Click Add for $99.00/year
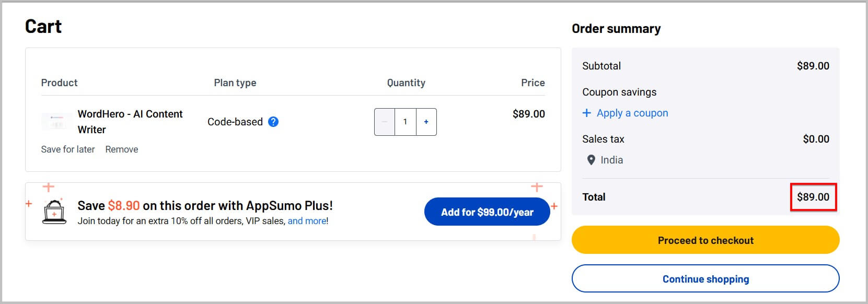 pyautogui.click(x=487, y=212)
